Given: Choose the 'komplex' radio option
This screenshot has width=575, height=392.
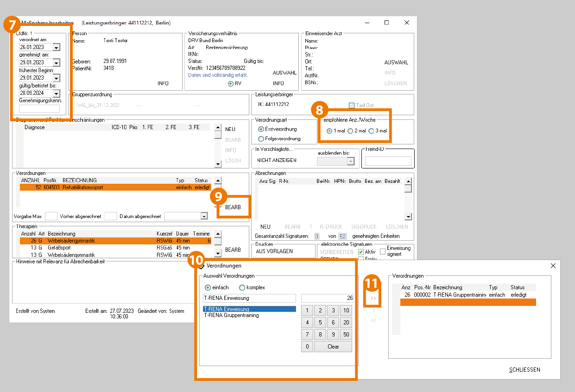Looking at the screenshot, I should 242,287.
